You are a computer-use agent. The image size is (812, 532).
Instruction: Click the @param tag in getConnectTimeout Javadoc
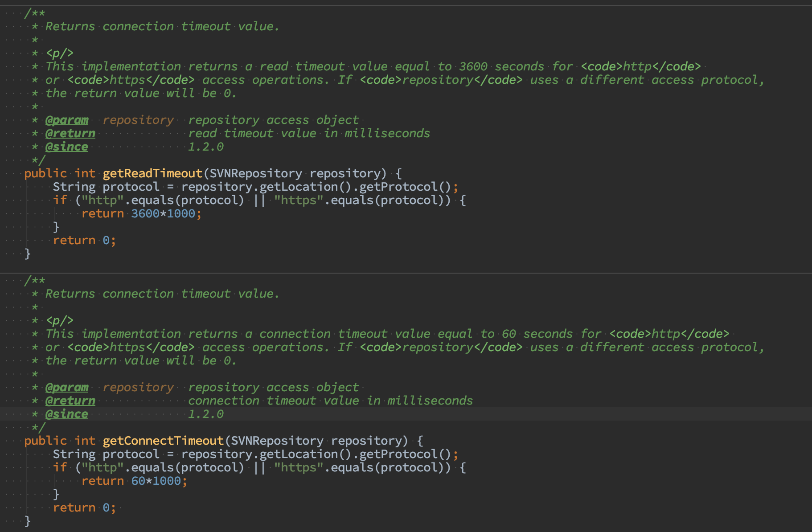click(x=67, y=387)
